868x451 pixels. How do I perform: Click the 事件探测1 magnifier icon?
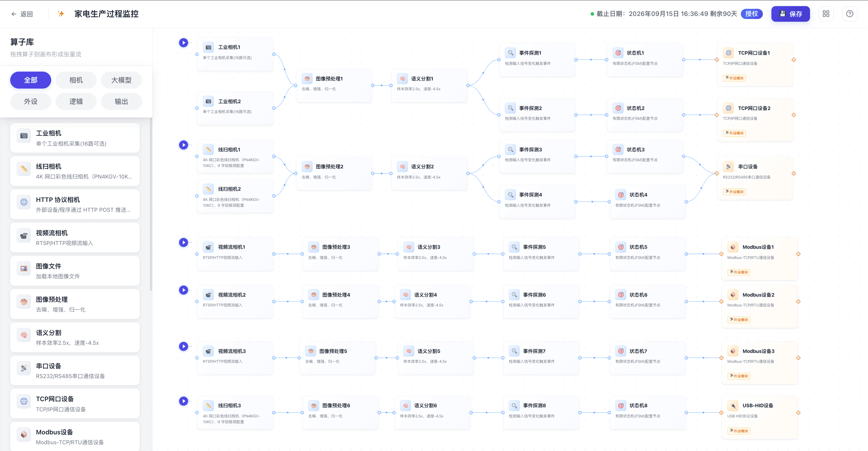coord(511,53)
